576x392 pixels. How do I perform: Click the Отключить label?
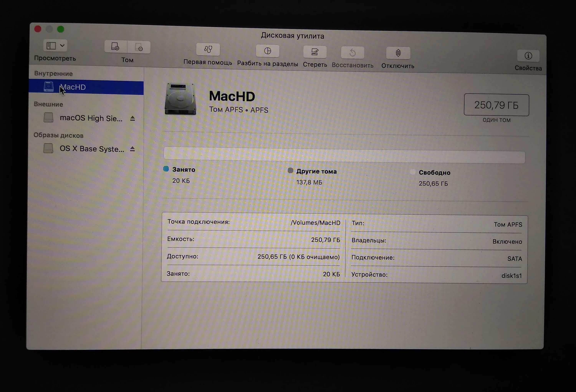pos(398,66)
